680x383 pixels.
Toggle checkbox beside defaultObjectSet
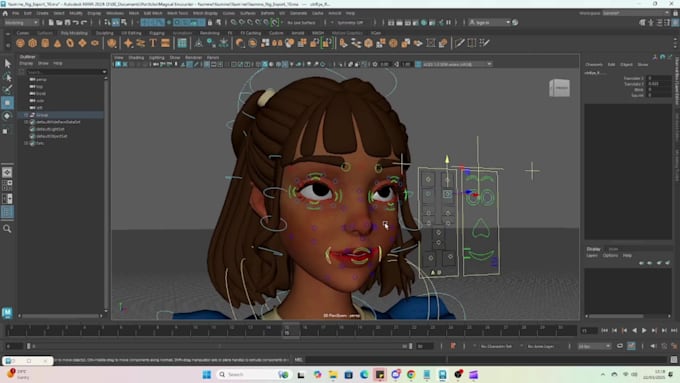[x=32, y=136]
